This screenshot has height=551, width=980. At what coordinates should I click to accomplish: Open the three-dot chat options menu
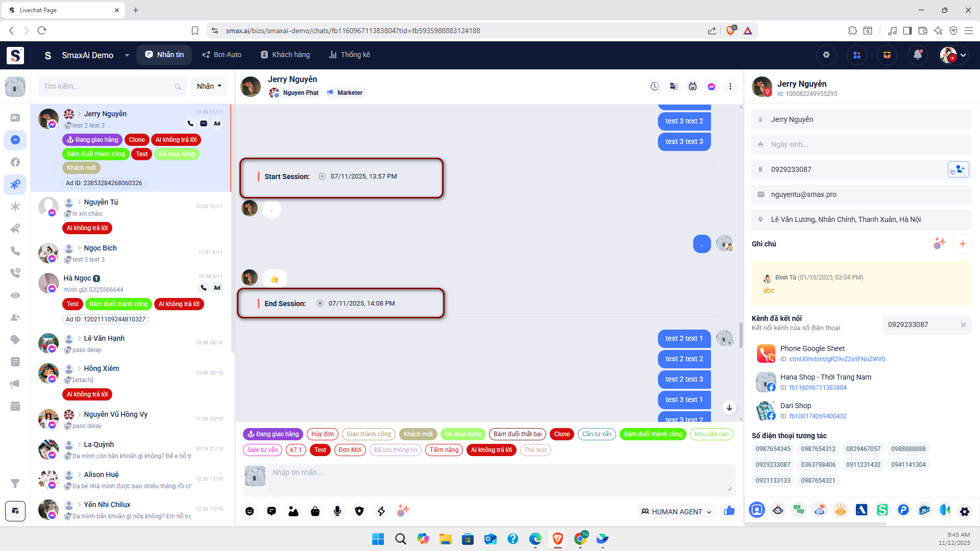[730, 87]
